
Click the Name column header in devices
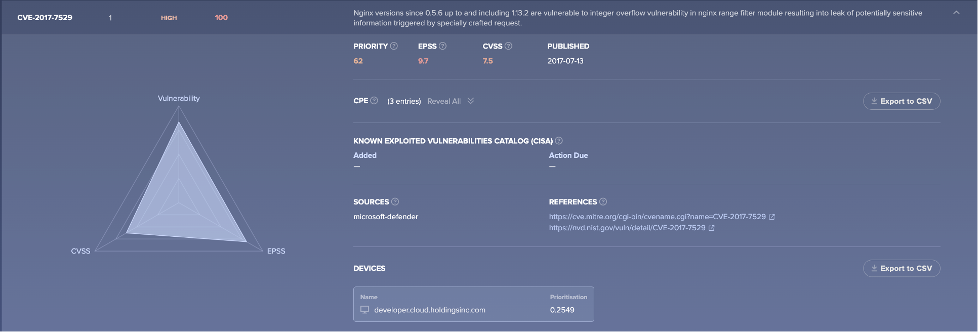click(369, 297)
